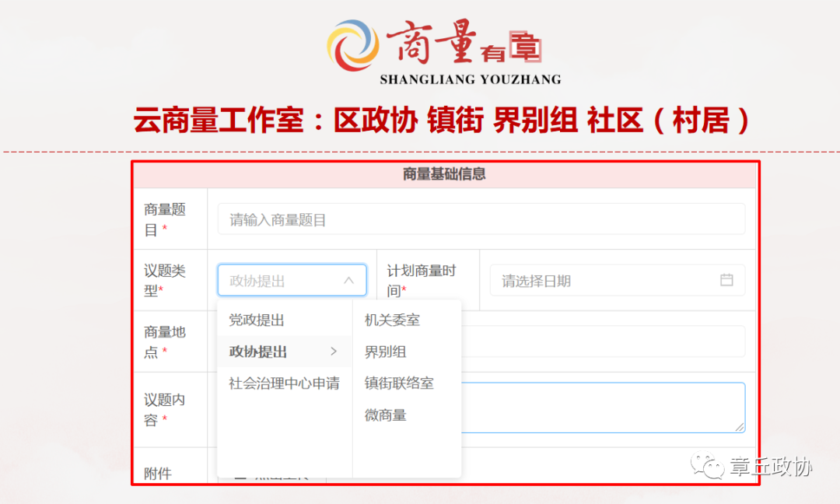Click the 商量基础信息 header bar
840x504 pixels.
(444, 174)
